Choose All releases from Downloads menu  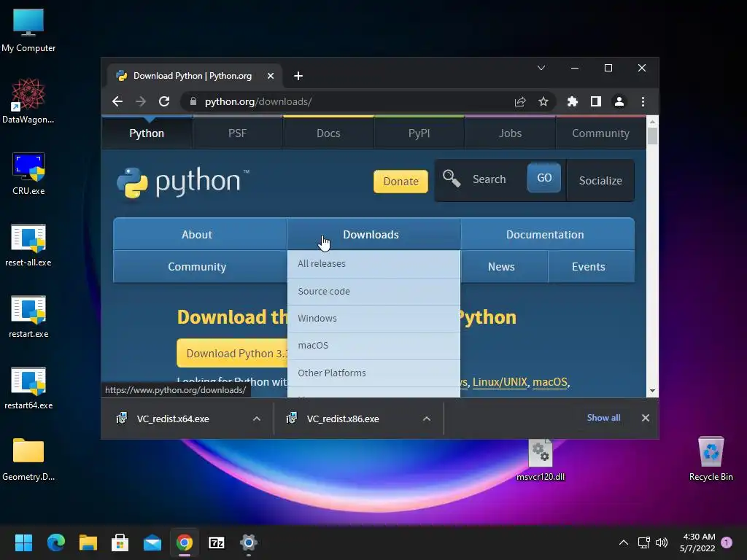(373, 264)
